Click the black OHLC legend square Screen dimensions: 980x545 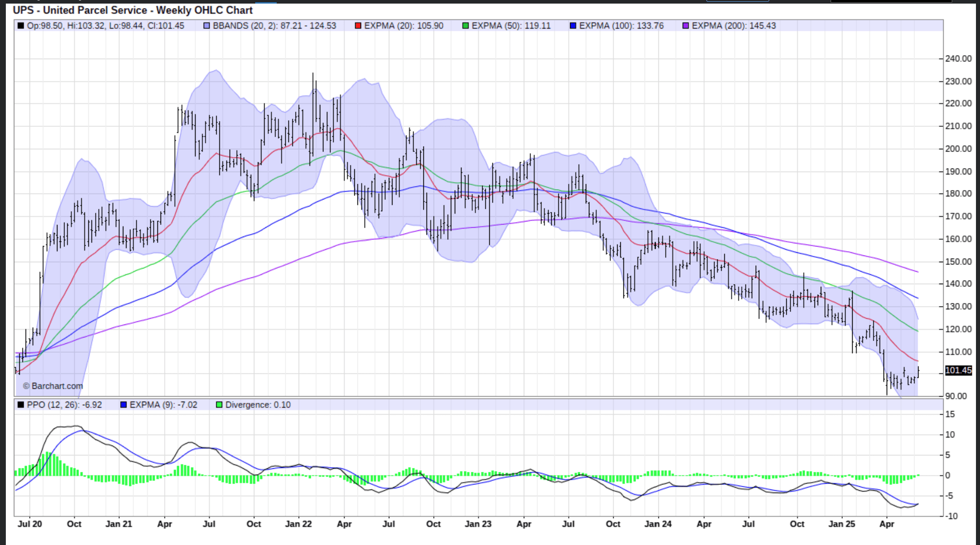21,26
